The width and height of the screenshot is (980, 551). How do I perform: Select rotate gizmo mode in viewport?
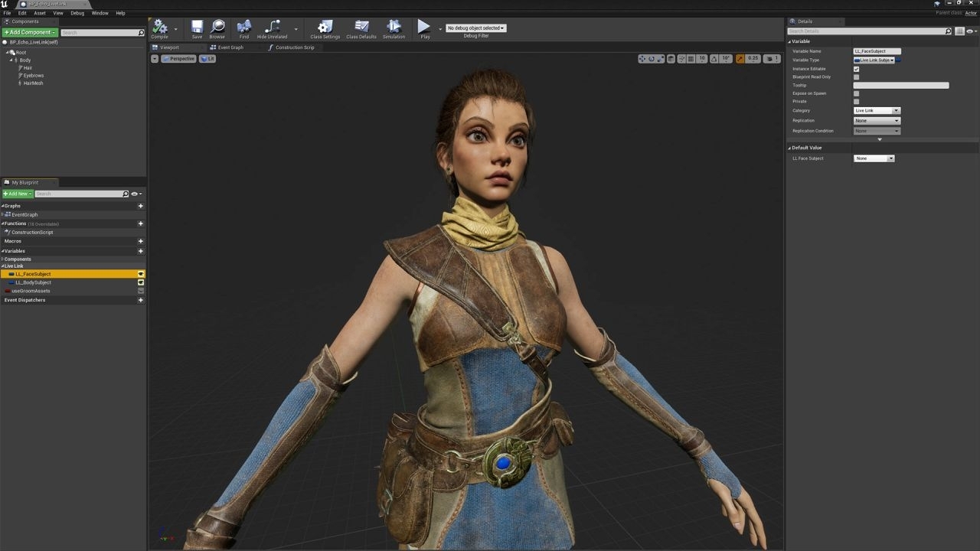point(652,59)
